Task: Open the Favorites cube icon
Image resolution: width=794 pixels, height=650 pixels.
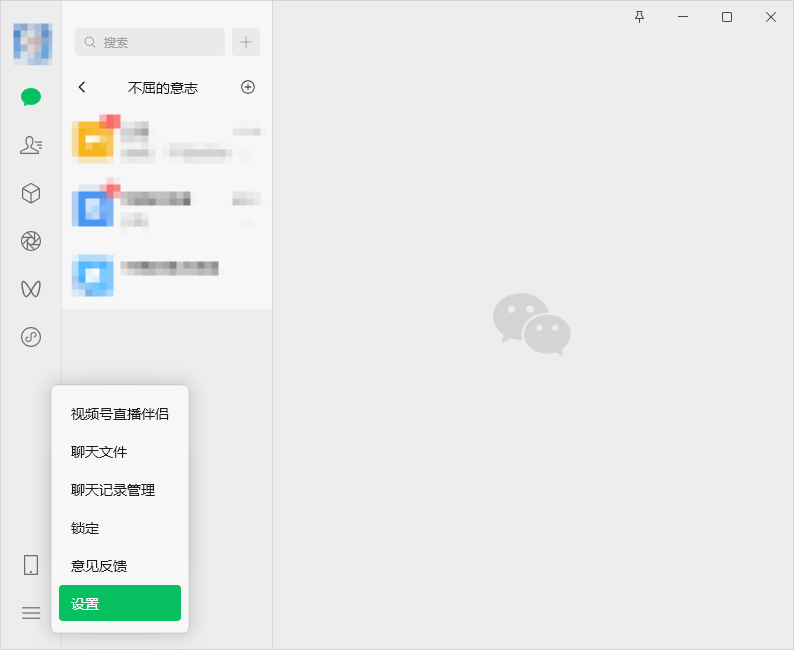Action: click(x=31, y=193)
